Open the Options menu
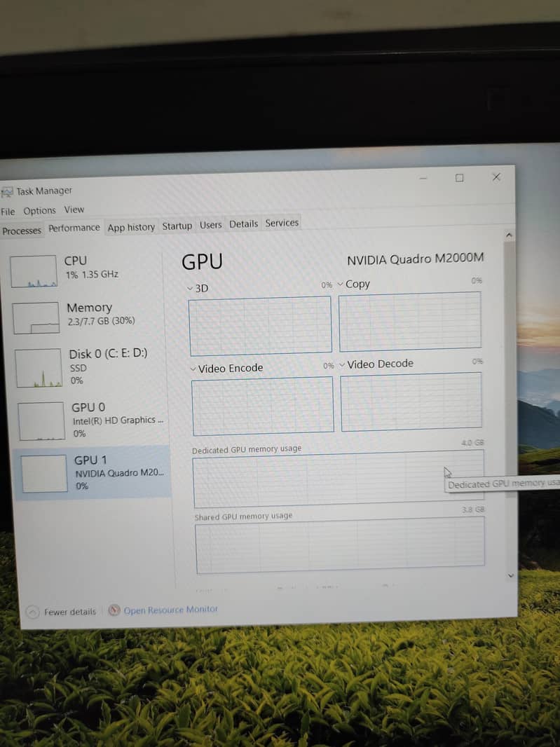This screenshot has width=560, height=747. (x=39, y=210)
